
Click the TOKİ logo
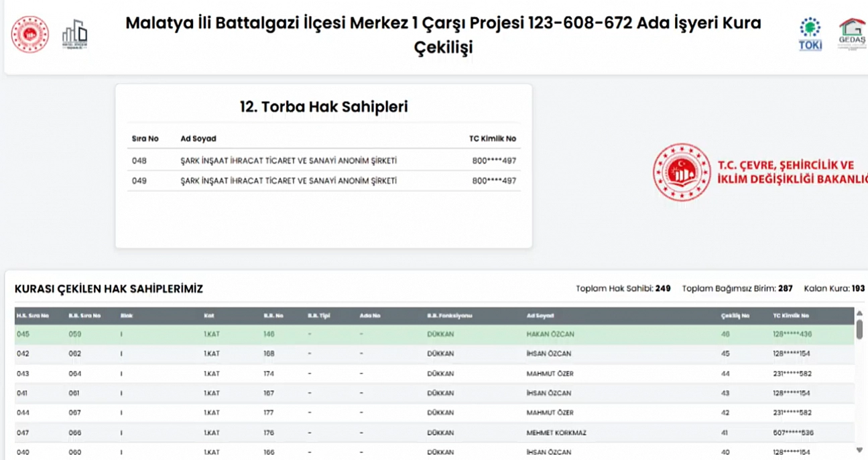click(x=810, y=34)
